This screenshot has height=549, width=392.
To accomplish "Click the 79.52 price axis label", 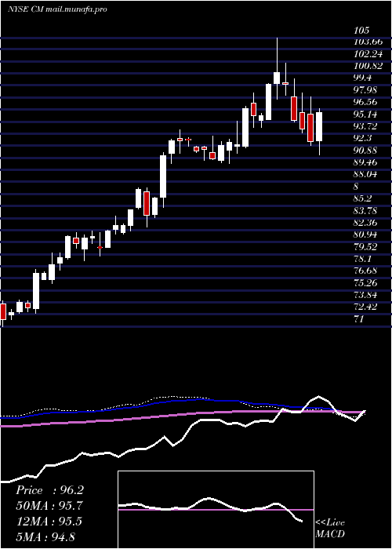I will point(366,246).
